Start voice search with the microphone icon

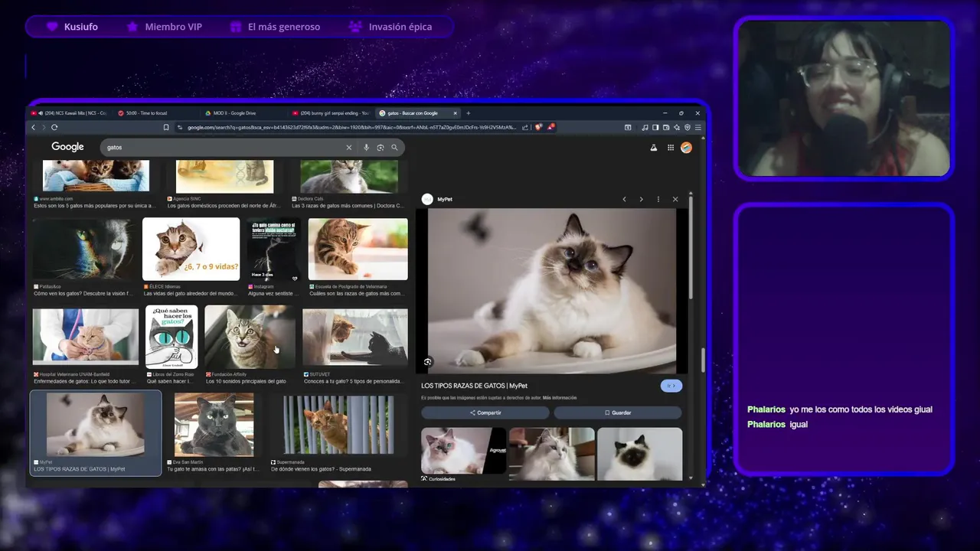click(x=366, y=147)
